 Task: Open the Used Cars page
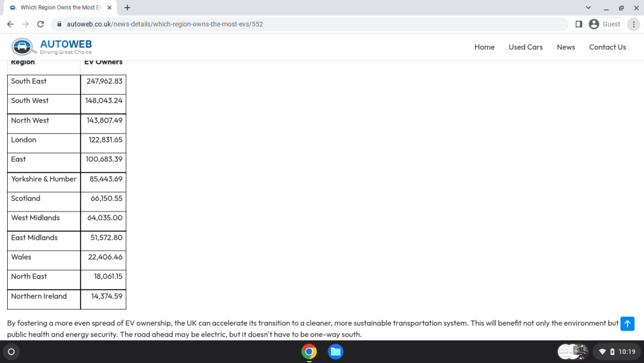(x=526, y=47)
